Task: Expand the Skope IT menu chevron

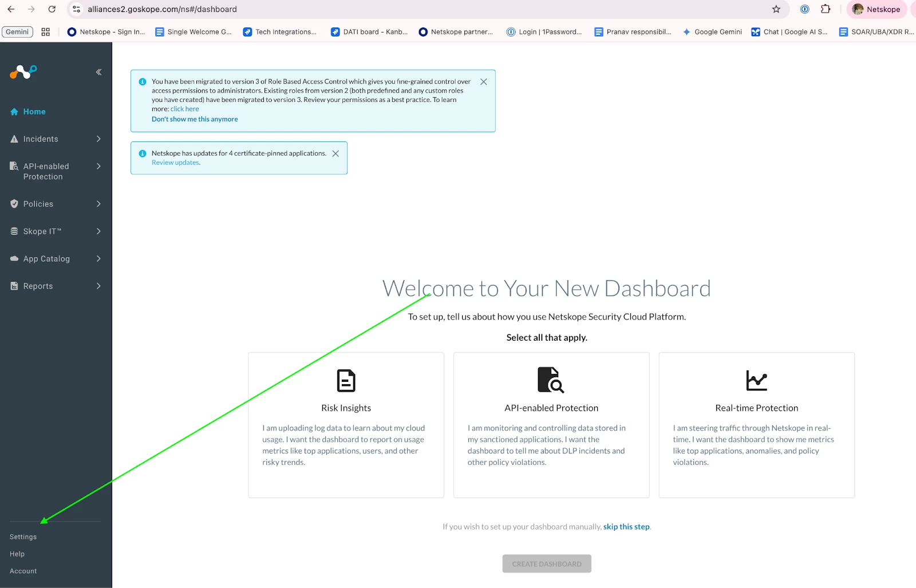Action: coord(98,231)
